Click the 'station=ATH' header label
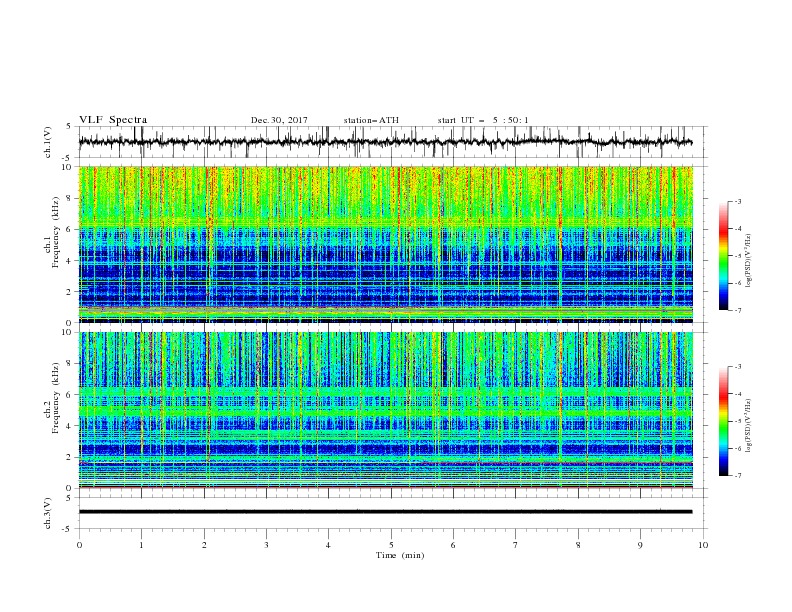792x612 pixels. 371,120
